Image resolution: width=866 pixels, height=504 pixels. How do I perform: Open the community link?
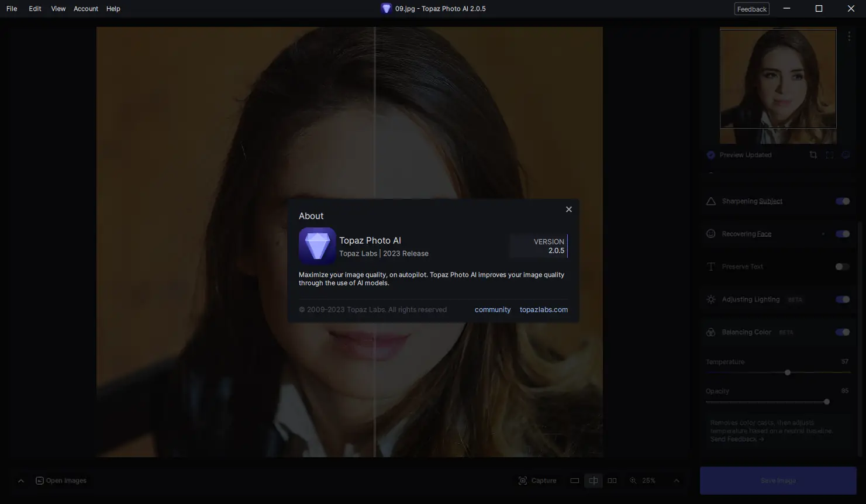click(x=492, y=310)
